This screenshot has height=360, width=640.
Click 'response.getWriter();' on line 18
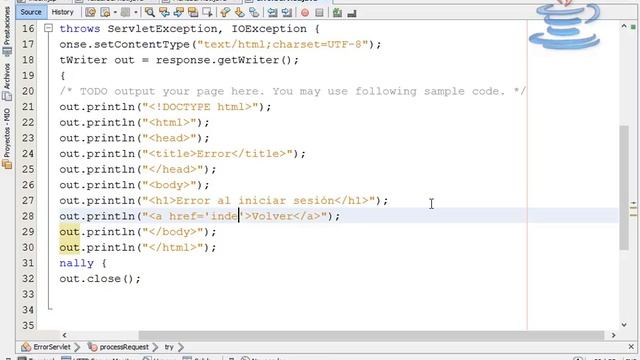point(227,60)
